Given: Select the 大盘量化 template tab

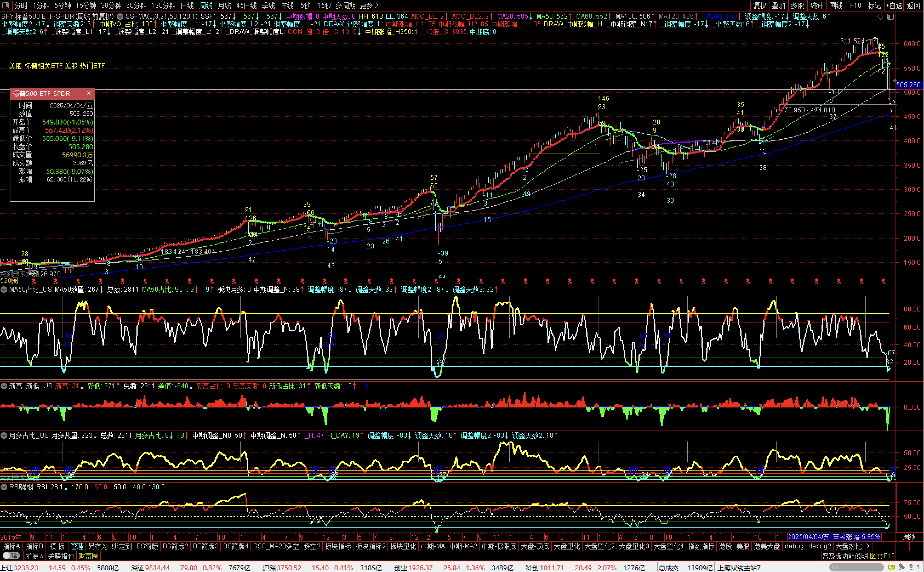Looking at the screenshot, I should point(567,546).
